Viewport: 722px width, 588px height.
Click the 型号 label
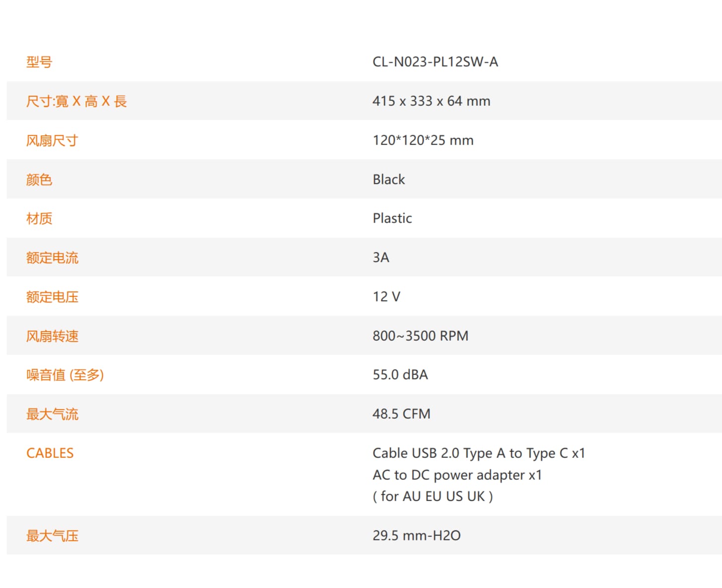(x=39, y=62)
